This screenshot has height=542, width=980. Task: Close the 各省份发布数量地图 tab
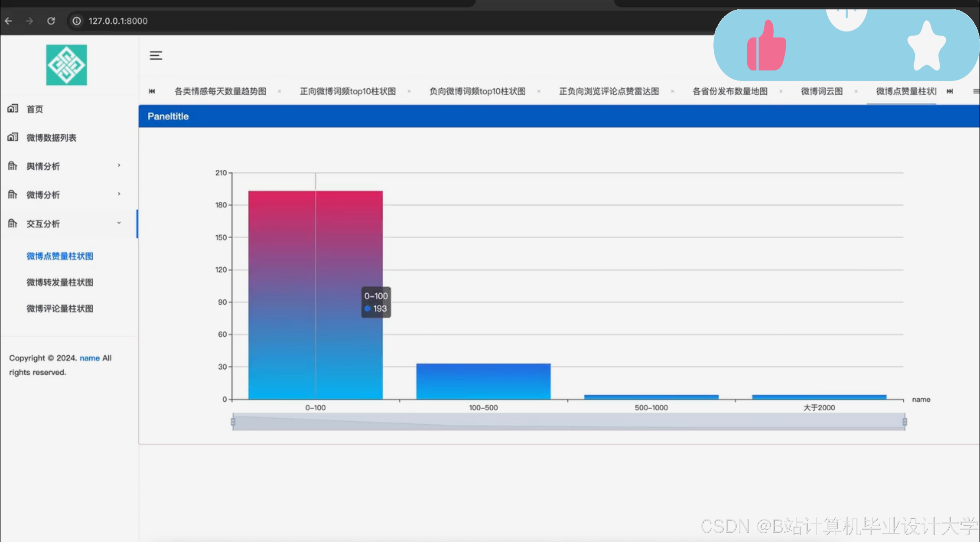coord(781,91)
